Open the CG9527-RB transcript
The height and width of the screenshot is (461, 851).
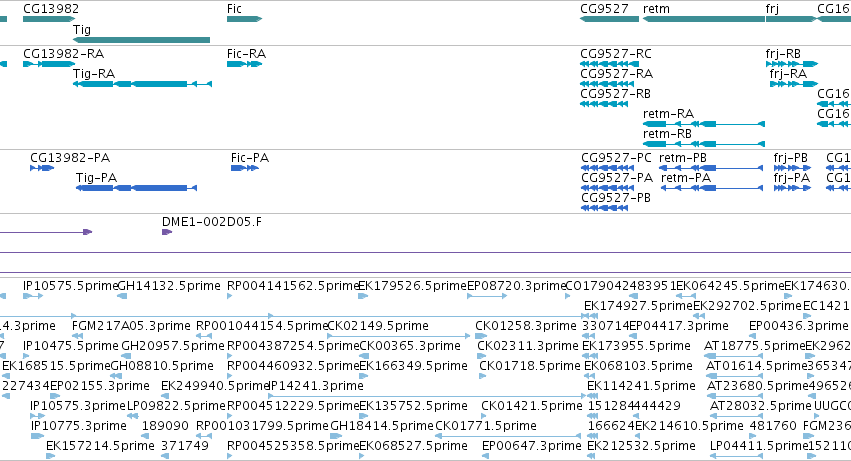[604, 104]
